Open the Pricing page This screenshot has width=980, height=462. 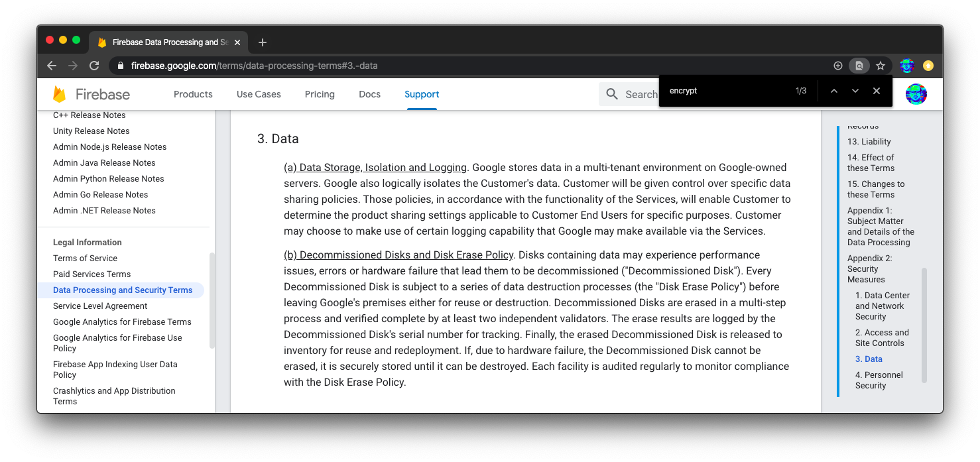(x=320, y=94)
